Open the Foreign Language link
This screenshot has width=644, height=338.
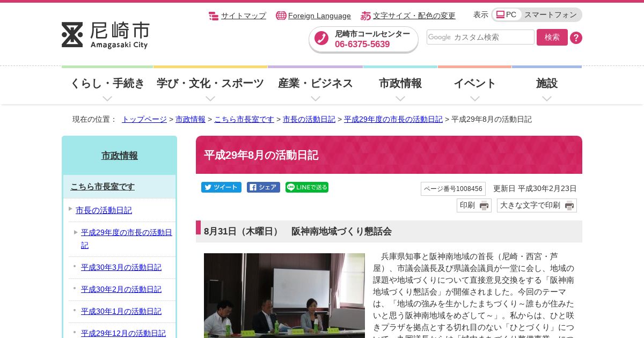tap(319, 16)
